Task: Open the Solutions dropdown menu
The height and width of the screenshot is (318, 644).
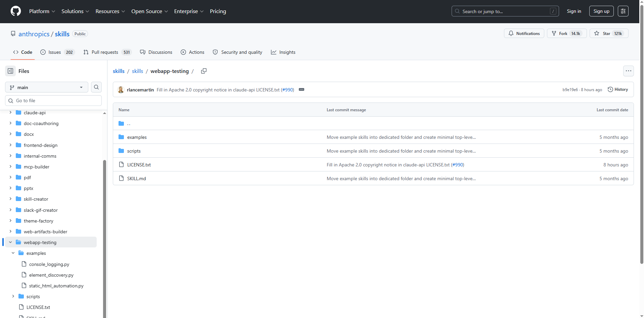Action: click(75, 11)
